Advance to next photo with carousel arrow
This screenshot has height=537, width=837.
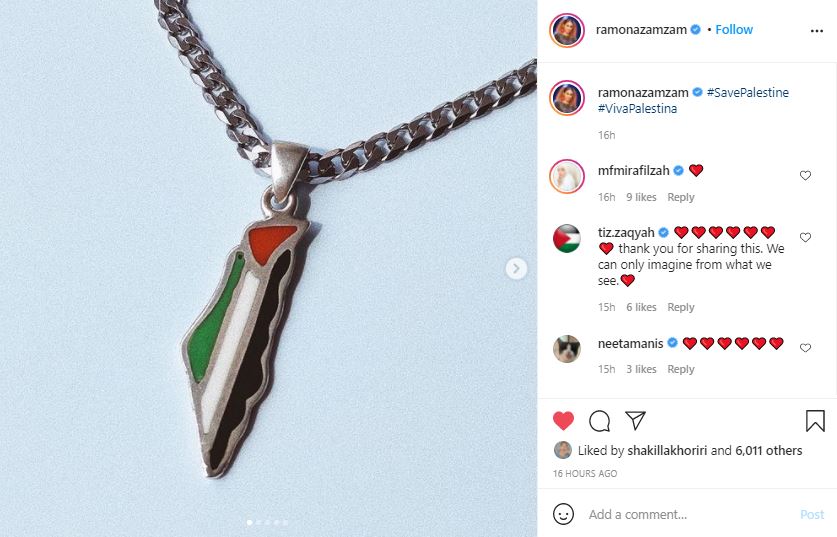(516, 268)
